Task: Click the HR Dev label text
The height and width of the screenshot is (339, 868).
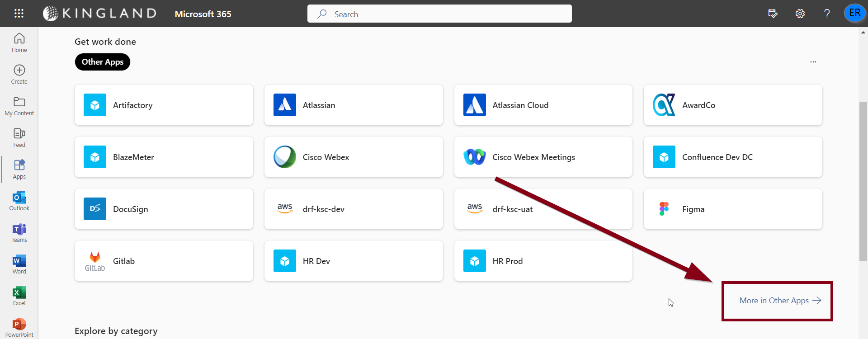Action: (x=316, y=261)
